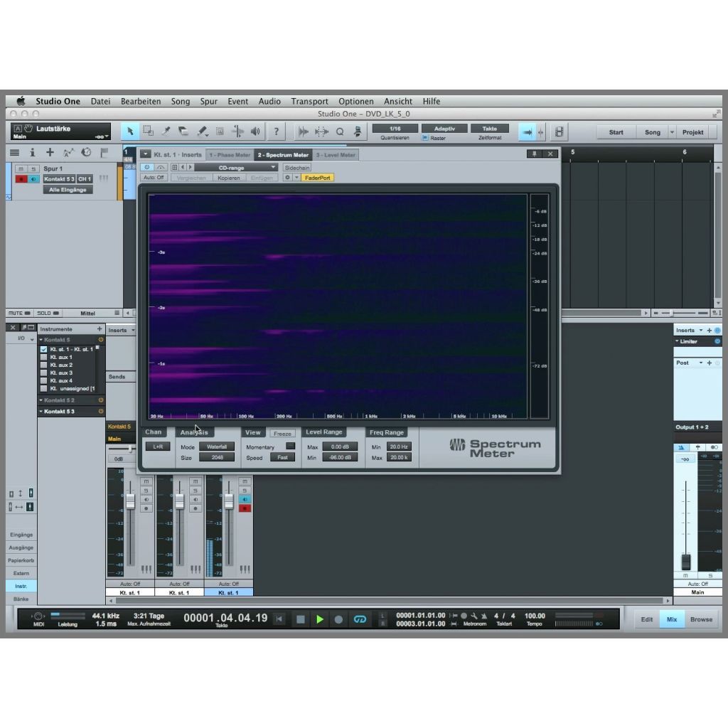Select the Listen speaker tool
The height and width of the screenshot is (728, 728).
click(x=255, y=132)
